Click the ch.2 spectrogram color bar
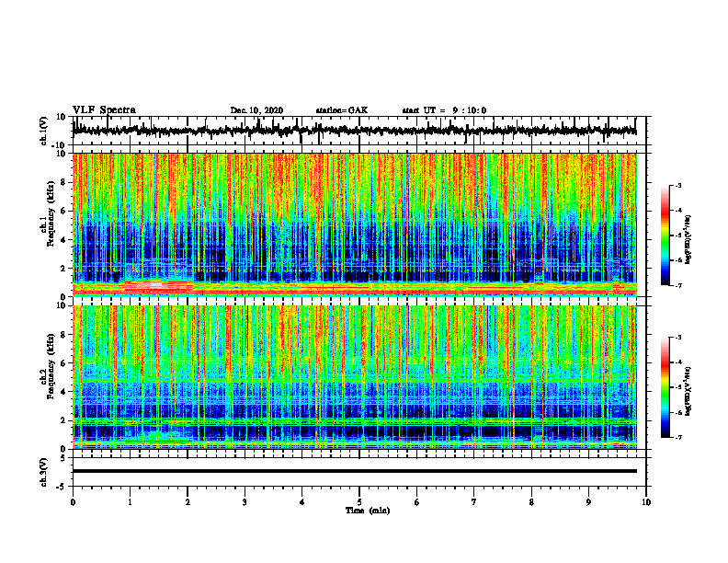Image resolution: width=728 pixels, height=563 pixels. click(x=665, y=387)
